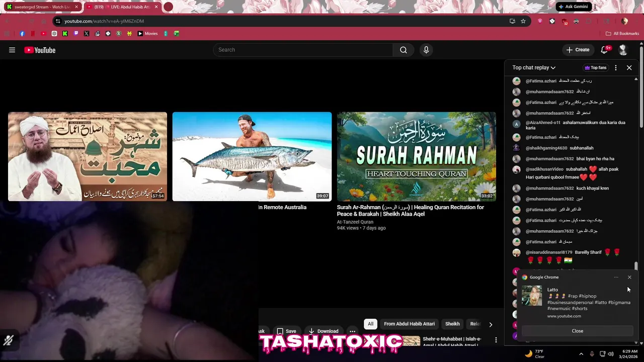The image size is (644, 362).
Task: Open the YouTube account avatar menu
Action: pyautogui.click(x=623, y=50)
